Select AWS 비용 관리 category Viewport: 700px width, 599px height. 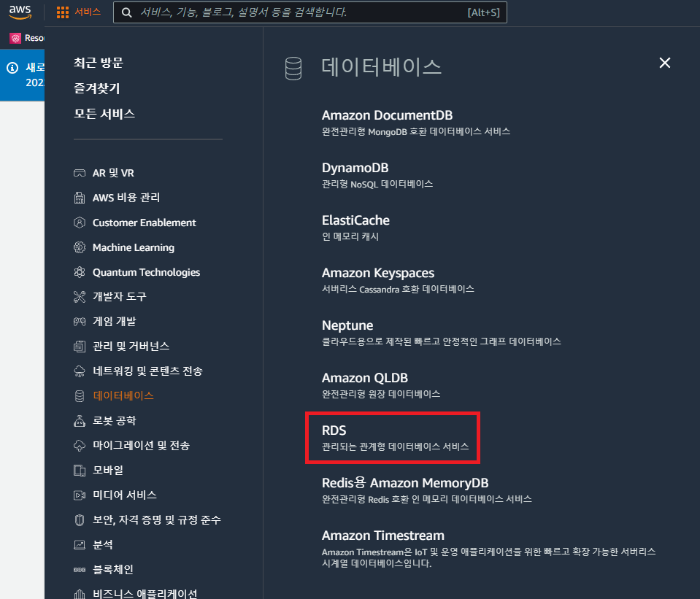tap(126, 198)
